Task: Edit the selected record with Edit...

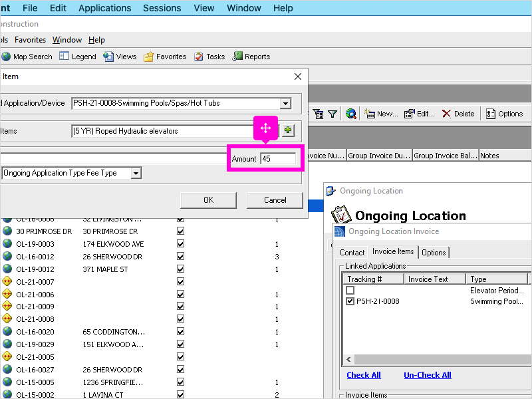Action: coord(420,114)
